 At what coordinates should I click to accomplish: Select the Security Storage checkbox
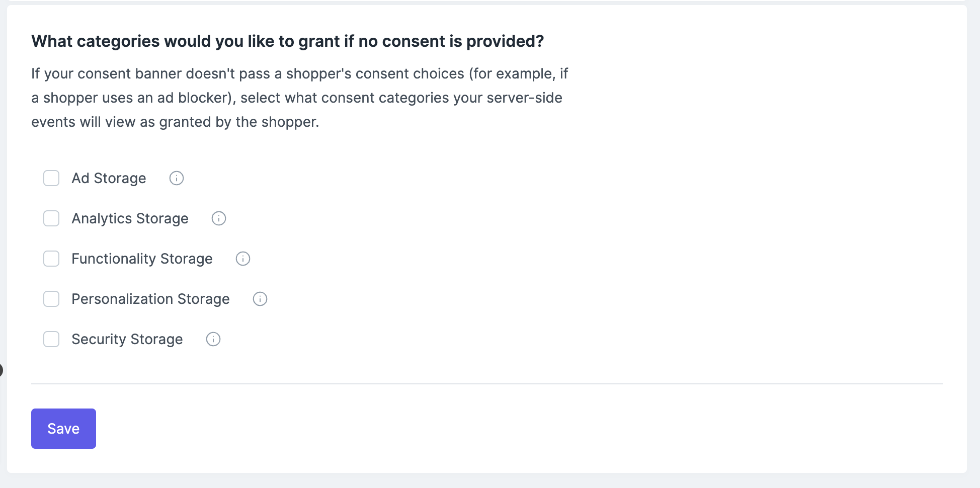(x=51, y=339)
